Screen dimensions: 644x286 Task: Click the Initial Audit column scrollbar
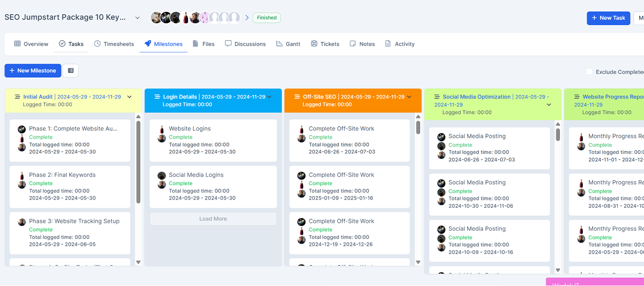coord(138,162)
